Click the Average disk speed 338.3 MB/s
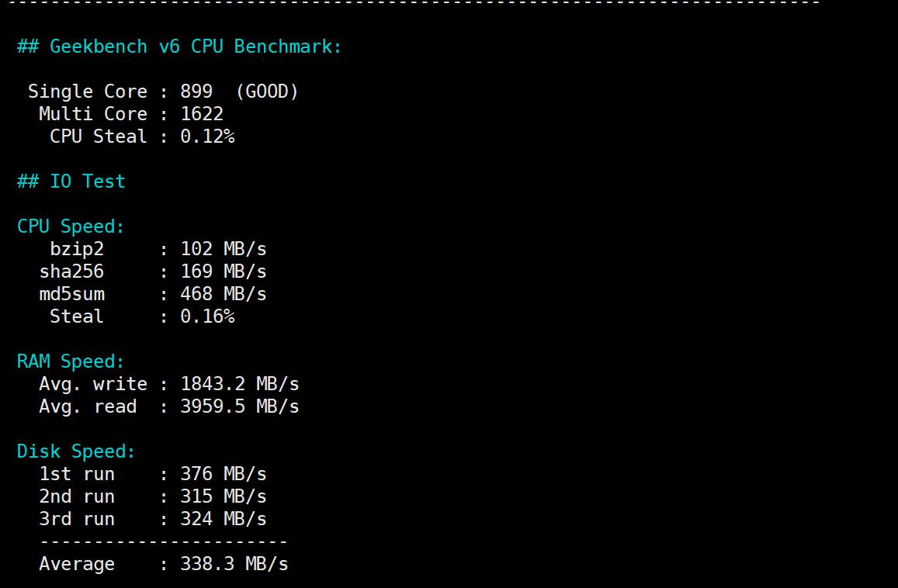The width and height of the screenshot is (898, 588). pyautogui.click(x=234, y=564)
